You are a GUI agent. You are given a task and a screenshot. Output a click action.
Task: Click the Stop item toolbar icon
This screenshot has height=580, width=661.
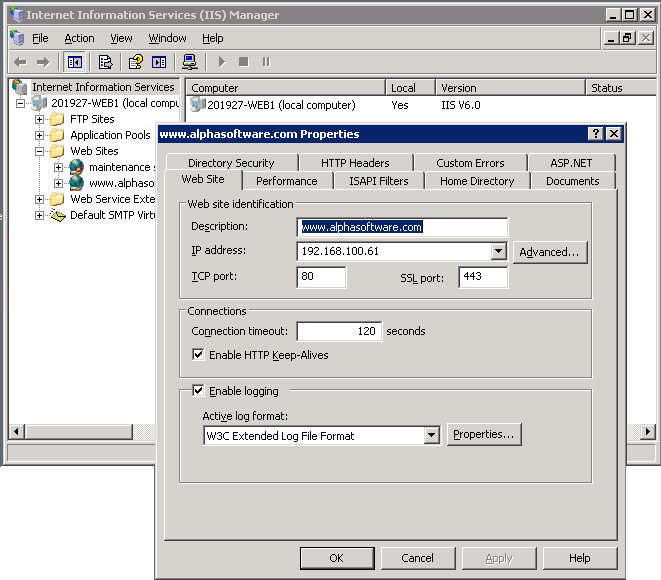pos(244,62)
